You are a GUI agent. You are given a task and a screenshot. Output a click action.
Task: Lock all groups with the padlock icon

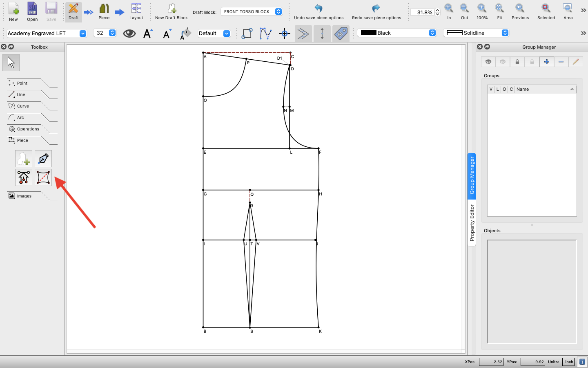pyautogui.click(x=517, y=62)
